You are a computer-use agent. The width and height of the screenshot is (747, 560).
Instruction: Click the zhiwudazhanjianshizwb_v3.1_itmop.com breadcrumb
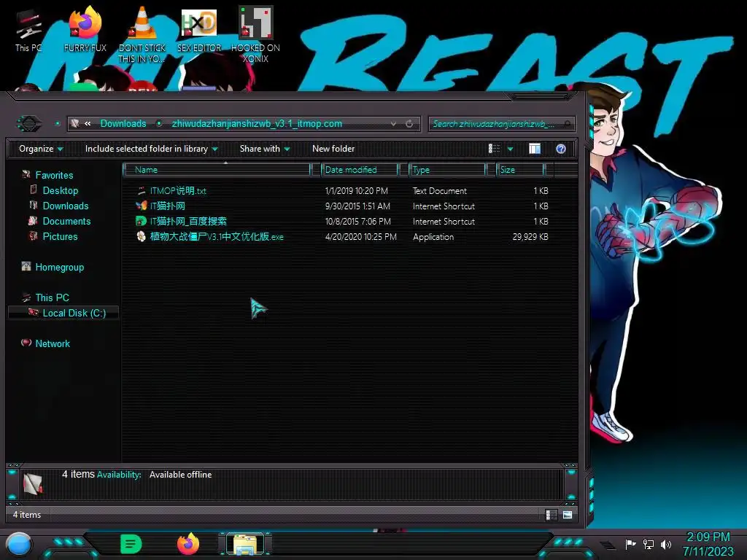tap(257, 123)
